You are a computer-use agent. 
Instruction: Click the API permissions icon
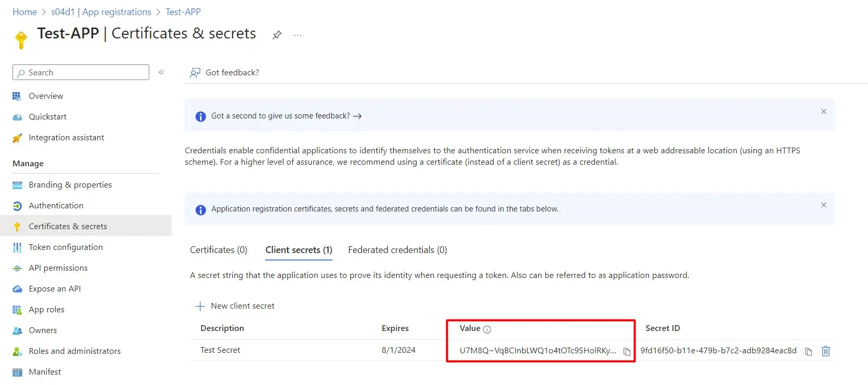tap(17, 268)
